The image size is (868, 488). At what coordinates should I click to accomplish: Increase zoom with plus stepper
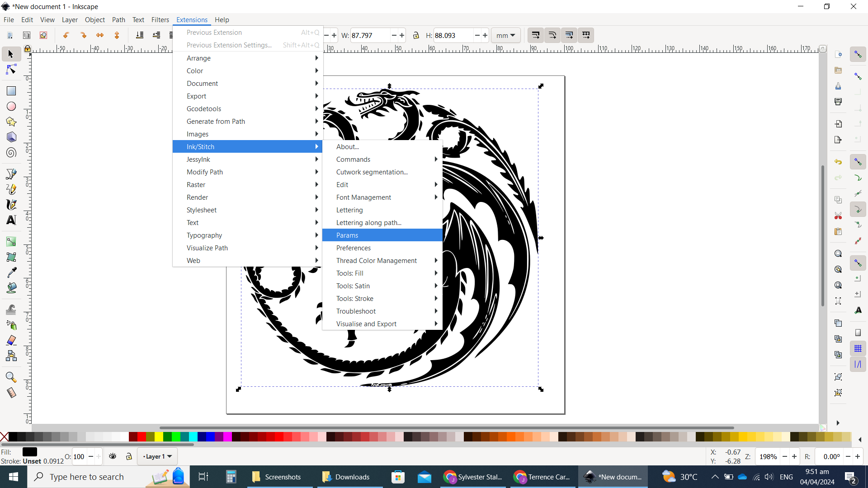point(794,457)
